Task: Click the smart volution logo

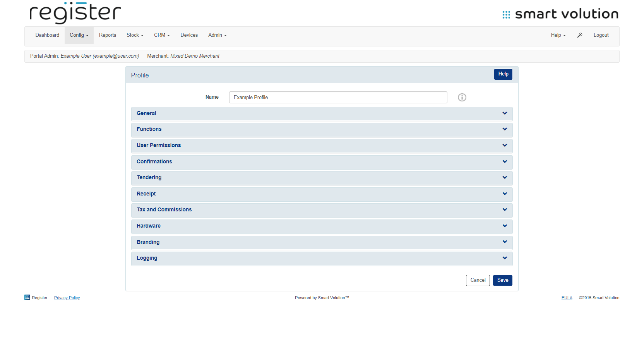Action: 560,14
